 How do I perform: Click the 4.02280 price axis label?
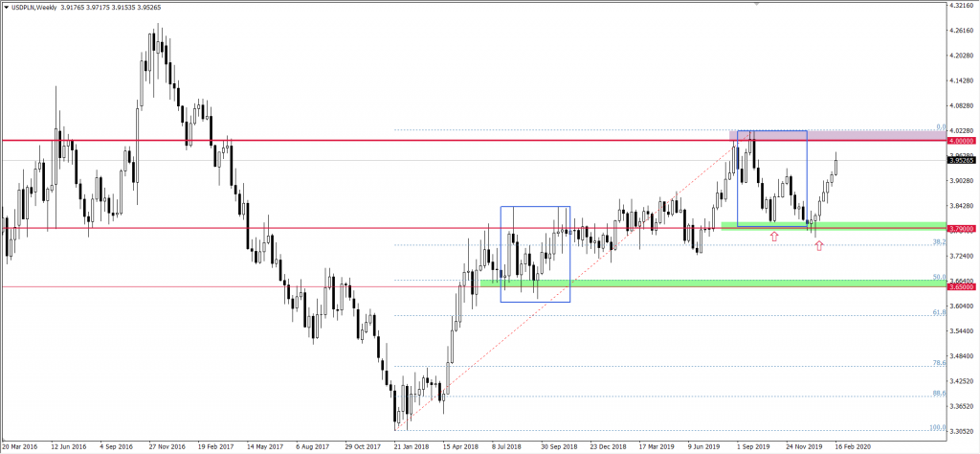961,130
